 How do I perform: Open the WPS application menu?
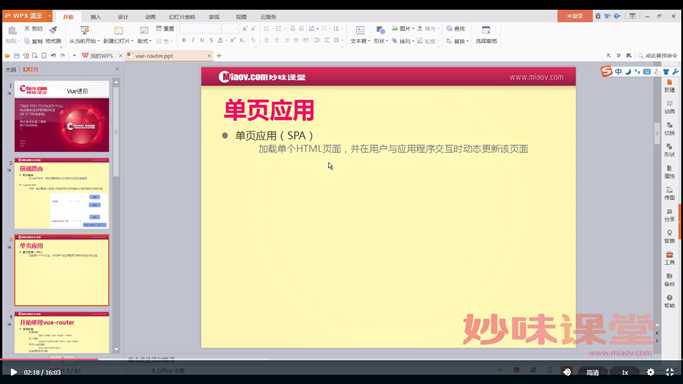(x=27, y=16)
